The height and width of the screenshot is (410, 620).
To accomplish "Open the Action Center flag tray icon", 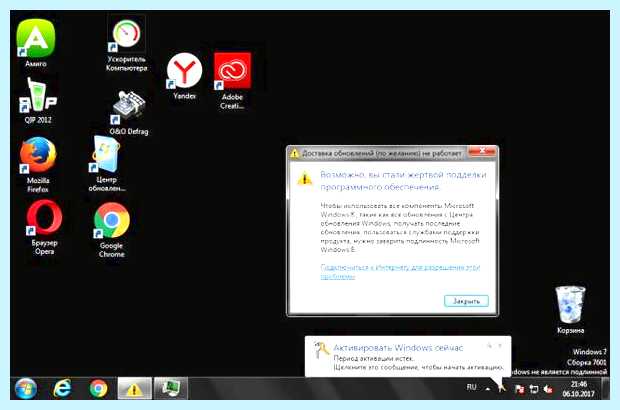I will 519,389.
